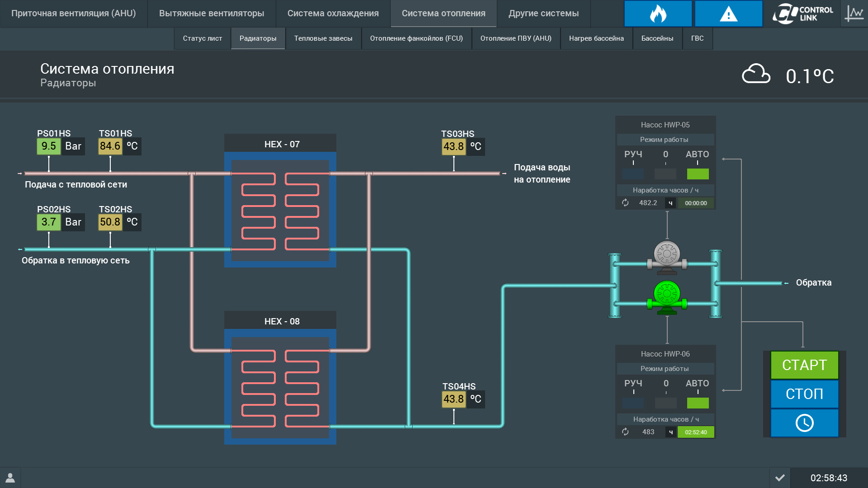
Task: Click the TS02HS temperature value 50.8
Action: (x=110, y=222)
